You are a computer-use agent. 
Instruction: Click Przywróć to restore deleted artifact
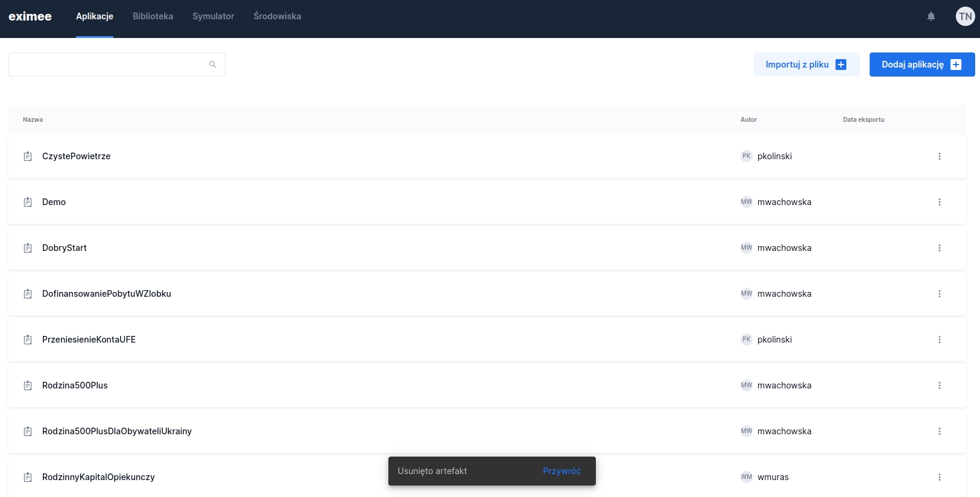[561, 471]
